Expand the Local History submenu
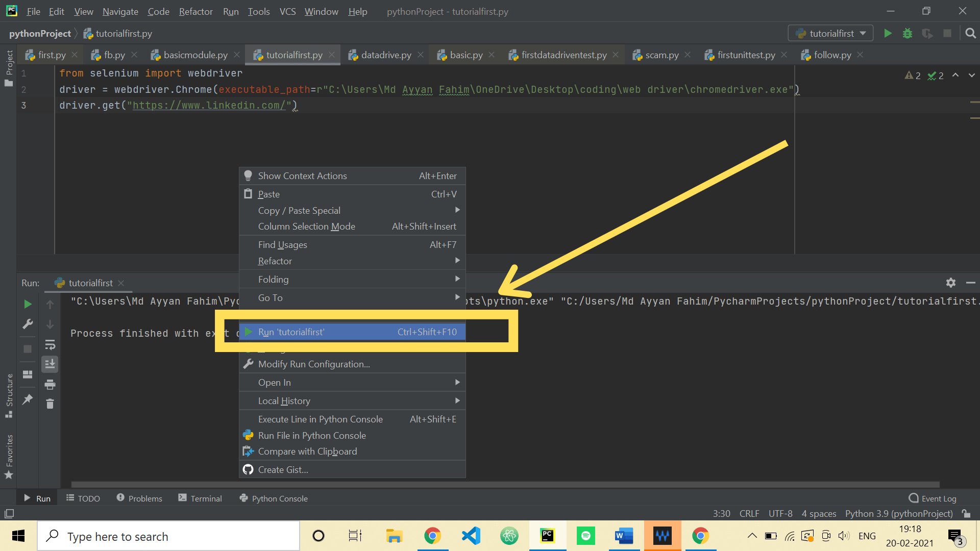 tap(284, 400)
